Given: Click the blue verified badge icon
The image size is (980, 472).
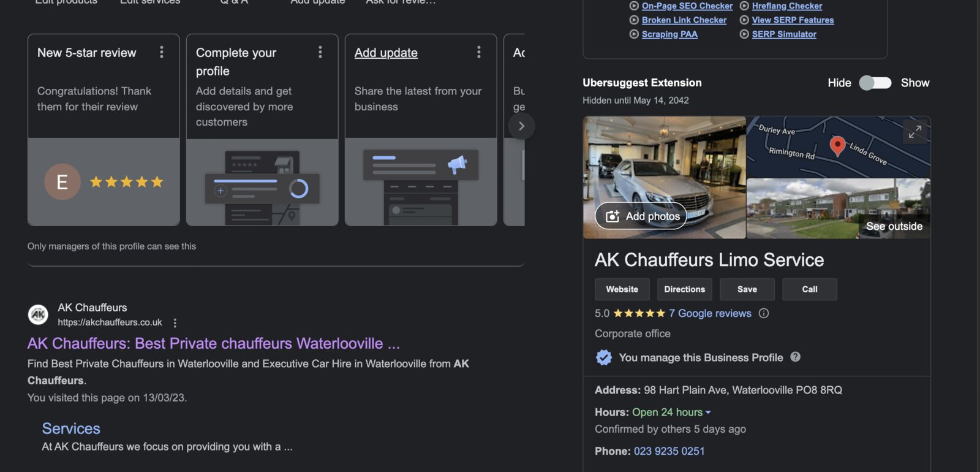Looking at the screenshot, I should [604, 357].
